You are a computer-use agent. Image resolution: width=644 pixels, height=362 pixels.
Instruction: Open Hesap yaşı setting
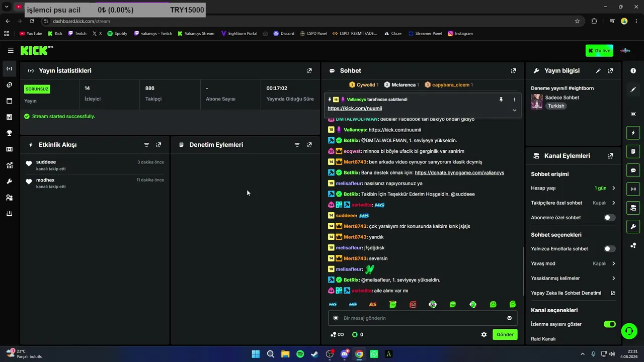point(573,188)
